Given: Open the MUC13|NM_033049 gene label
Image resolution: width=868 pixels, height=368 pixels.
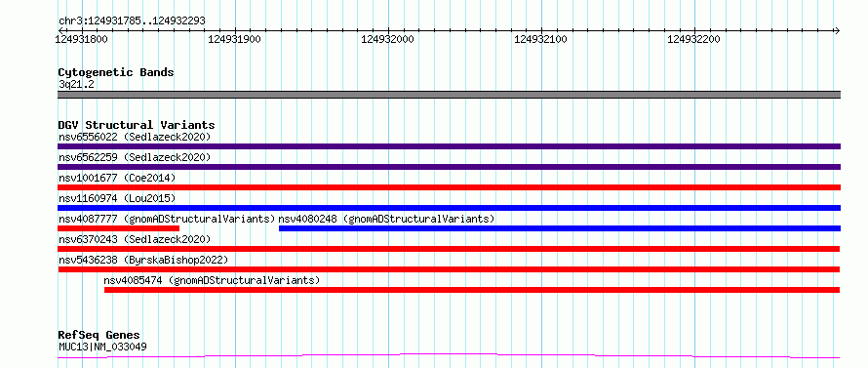Looking at the screenshot, I should click(x=102, y=347).
